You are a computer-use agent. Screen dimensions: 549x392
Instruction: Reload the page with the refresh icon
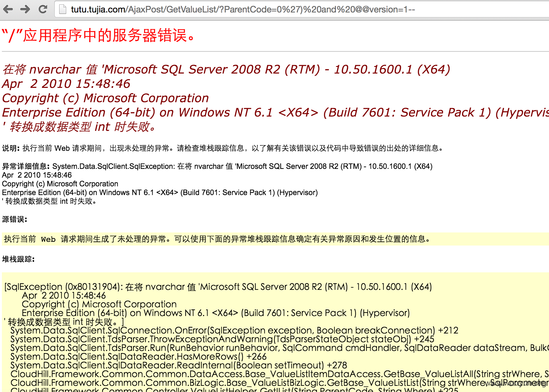[x=43, y=9]
